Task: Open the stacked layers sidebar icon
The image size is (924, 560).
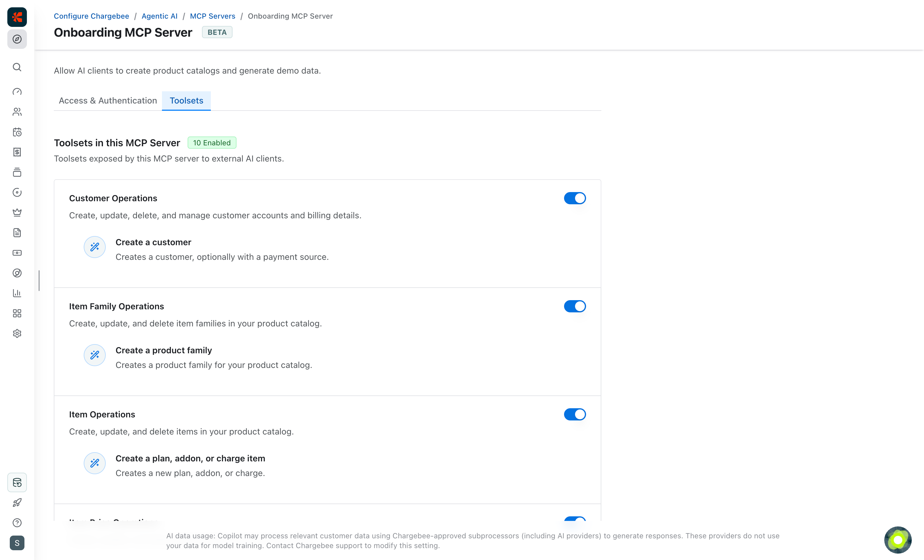Action: coord(17,172)
